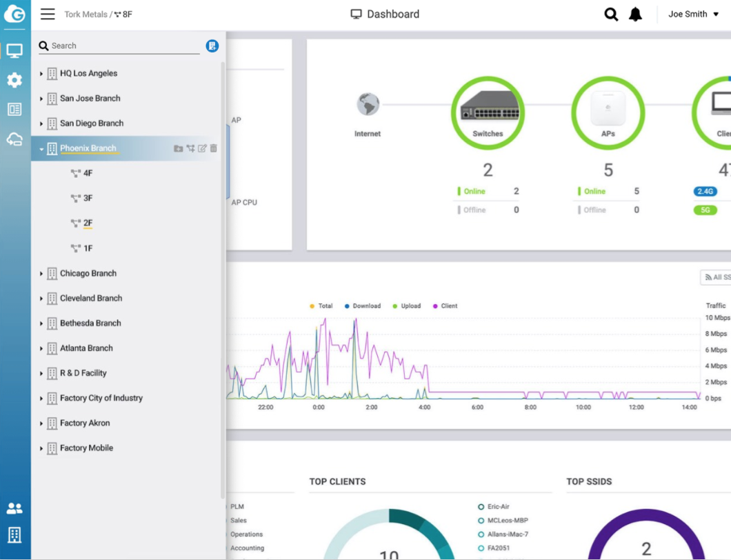
Task: Toggle Allans-iMac-7 in Top Clients legend
Action: point(503,534)
